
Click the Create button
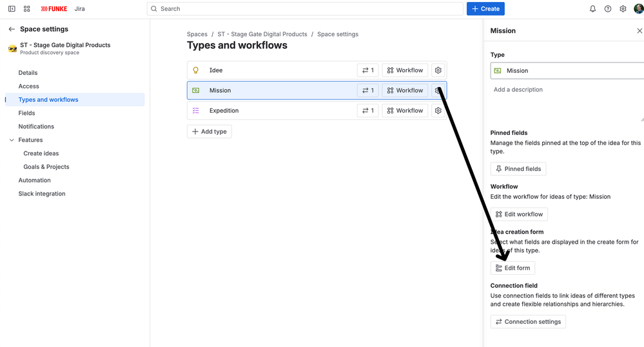[485, 8]
